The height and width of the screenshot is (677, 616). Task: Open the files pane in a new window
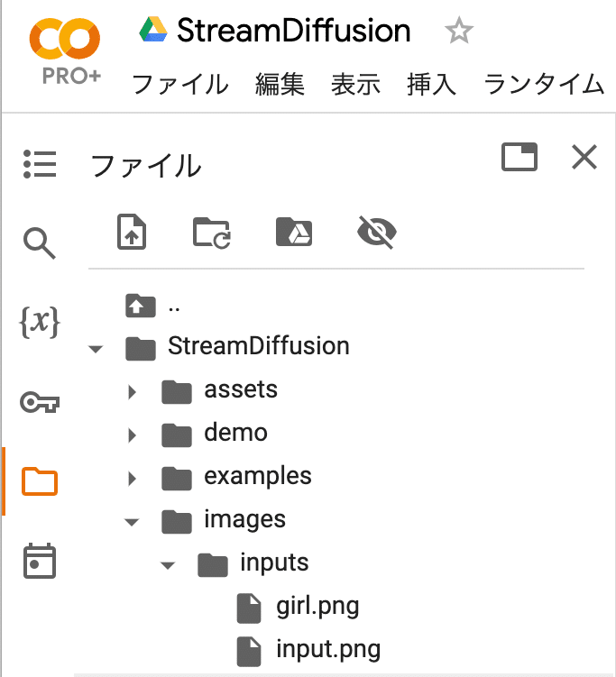[x=519, y=158]
